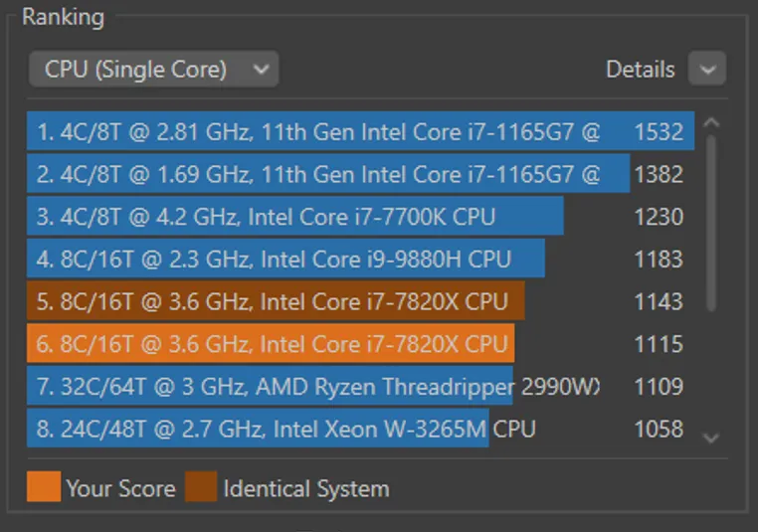Select rank 2 i7-1165G7 1.69 GHz entry

318,175
